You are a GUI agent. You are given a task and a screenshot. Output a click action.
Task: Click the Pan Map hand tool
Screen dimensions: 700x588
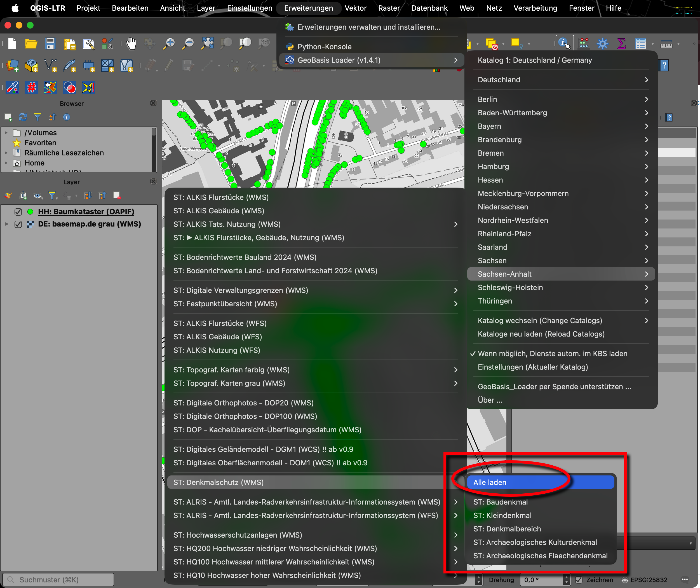coord(131,43)
